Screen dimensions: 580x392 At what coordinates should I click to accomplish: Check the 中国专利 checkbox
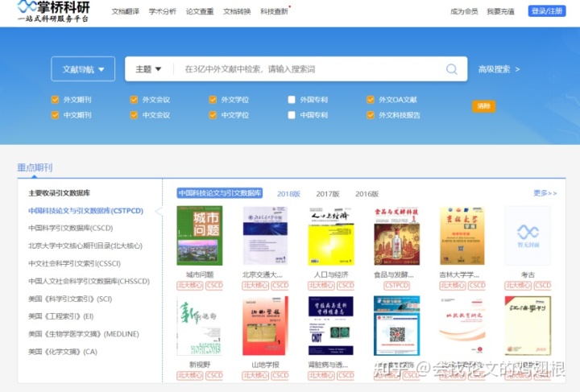click(292, 115)
